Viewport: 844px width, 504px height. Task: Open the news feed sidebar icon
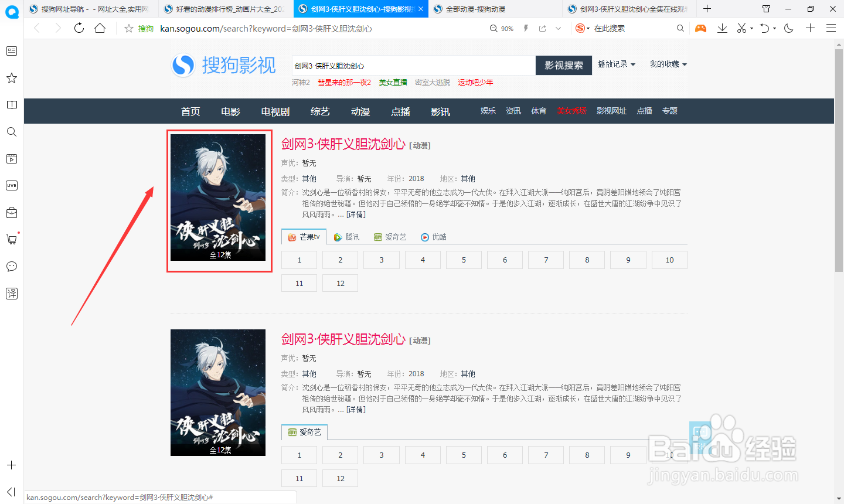[x=12, y=51]
